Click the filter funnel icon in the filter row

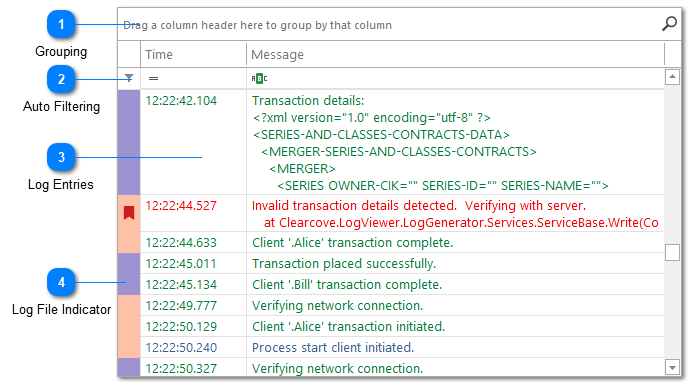(129, 78)
